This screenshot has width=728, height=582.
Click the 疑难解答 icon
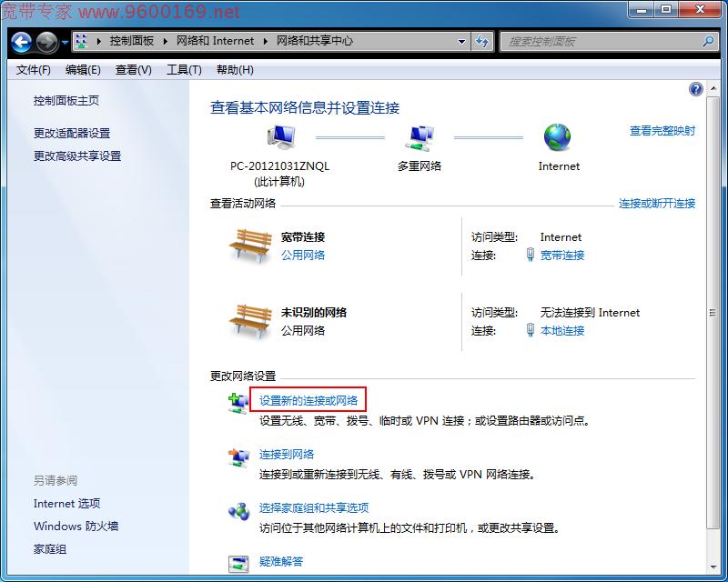click(x=238, y=564)
